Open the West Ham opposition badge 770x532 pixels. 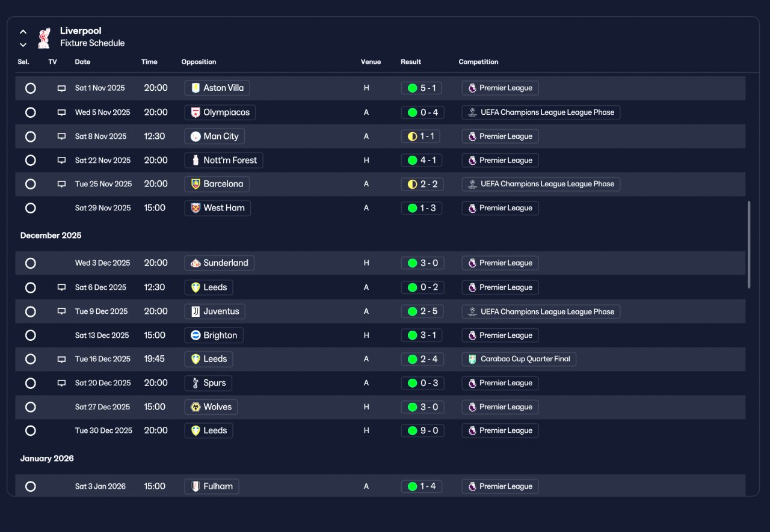(218, 208)
